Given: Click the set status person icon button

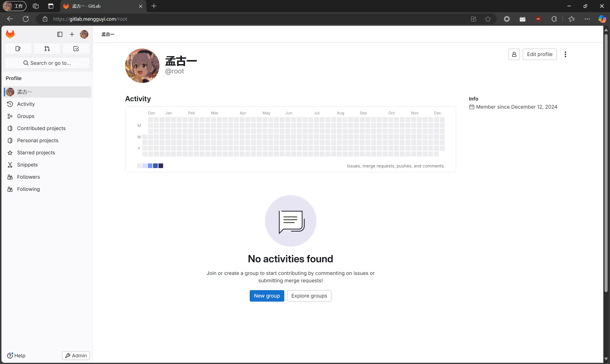Looking at the screenshot, I should click(x=514, y=54).
